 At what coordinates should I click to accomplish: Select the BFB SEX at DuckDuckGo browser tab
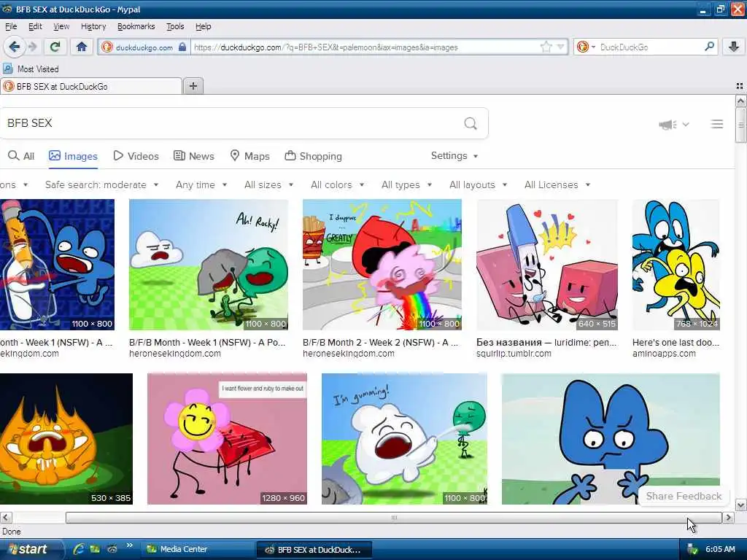90,86
